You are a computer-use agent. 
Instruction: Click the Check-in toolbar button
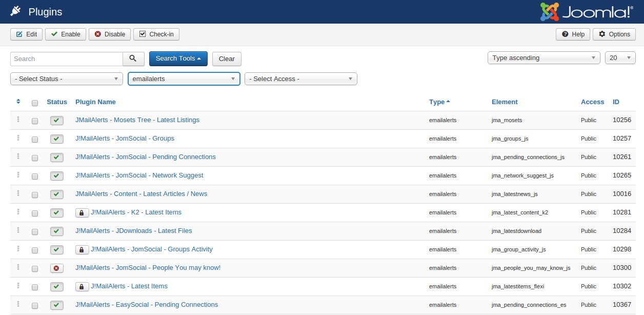(x=156, y=34)
